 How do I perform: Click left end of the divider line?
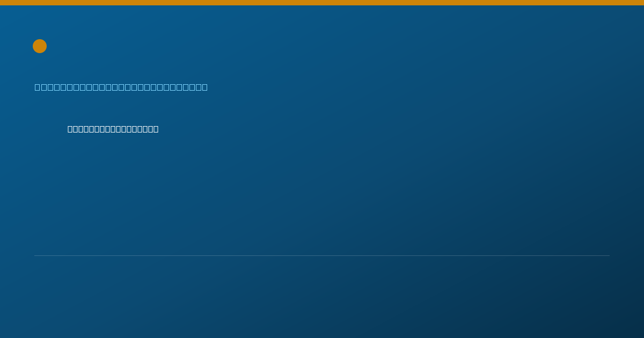pyautogui.click(x=35, y=255)
